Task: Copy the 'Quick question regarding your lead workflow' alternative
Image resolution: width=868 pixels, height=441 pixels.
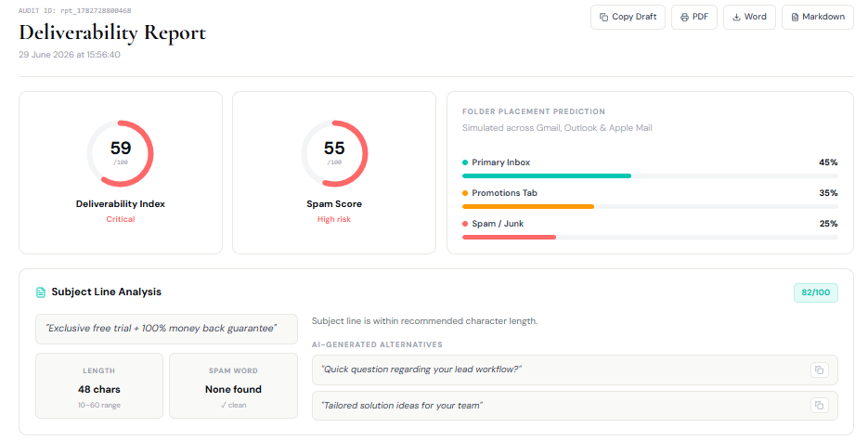Action: (820, 370)
